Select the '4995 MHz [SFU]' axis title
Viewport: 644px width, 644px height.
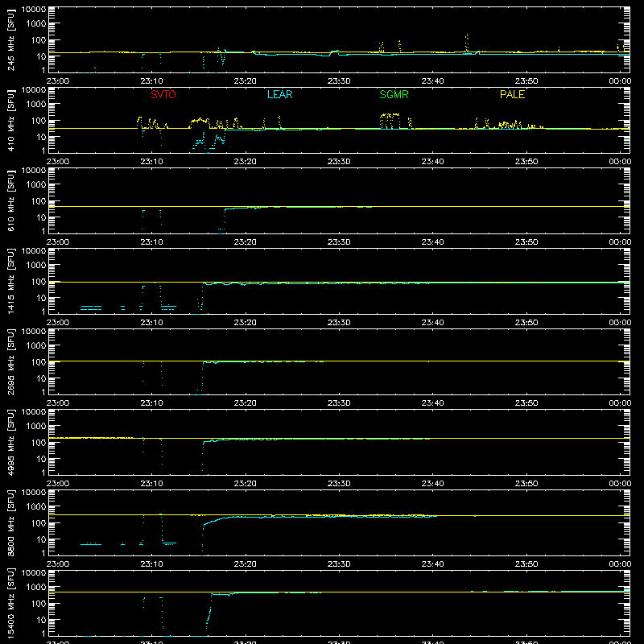[x=11, y=442]
